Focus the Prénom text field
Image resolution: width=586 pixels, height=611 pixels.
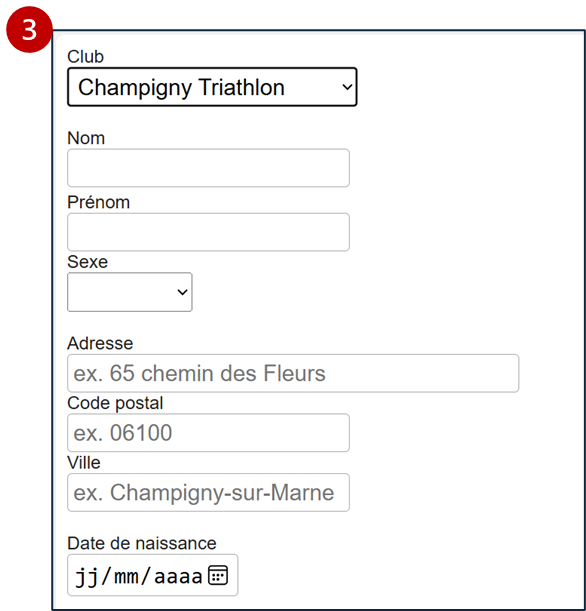(208, 232)
